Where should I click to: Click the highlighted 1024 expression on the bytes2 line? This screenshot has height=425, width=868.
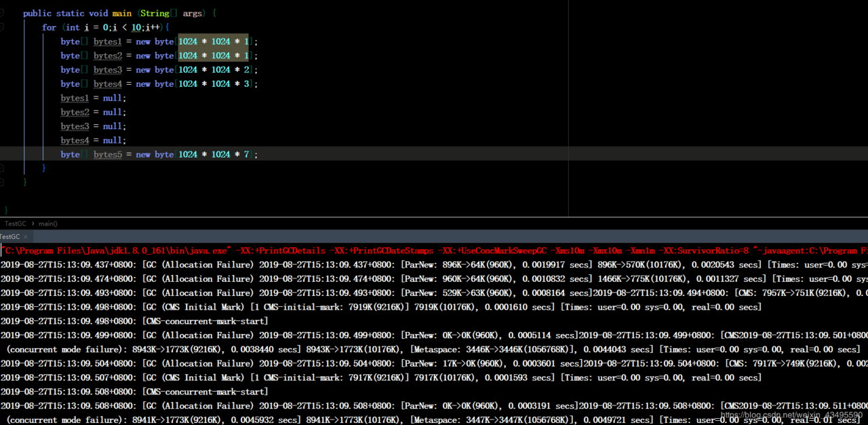(214, 56)
